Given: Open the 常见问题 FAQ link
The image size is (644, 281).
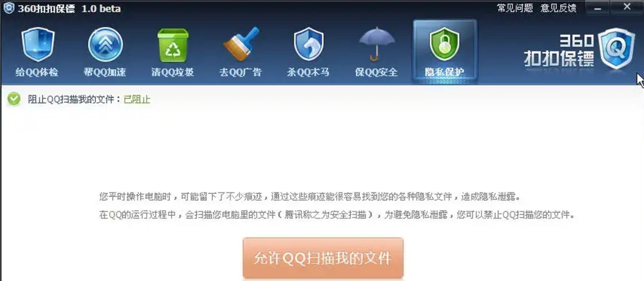Looking at the screenshot, I should (515, 8).
